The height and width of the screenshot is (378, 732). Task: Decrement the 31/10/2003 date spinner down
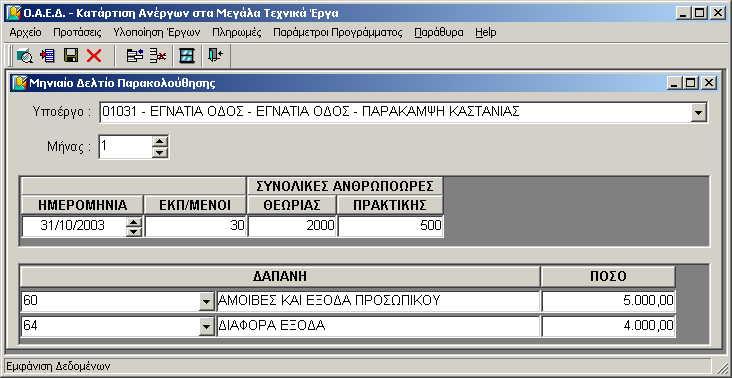134,231
